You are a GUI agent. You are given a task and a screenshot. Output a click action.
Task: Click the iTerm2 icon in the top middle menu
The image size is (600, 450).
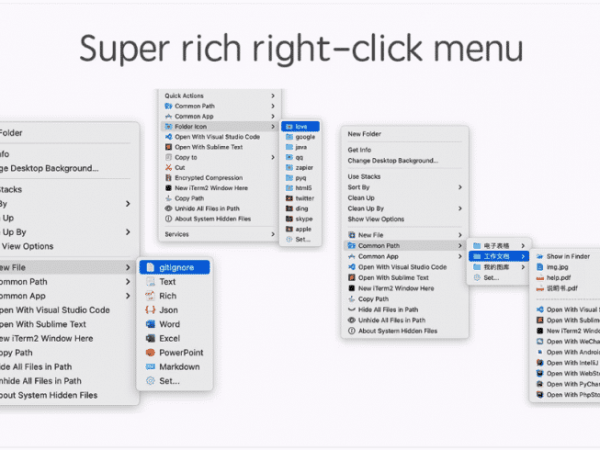coord(168,188)
